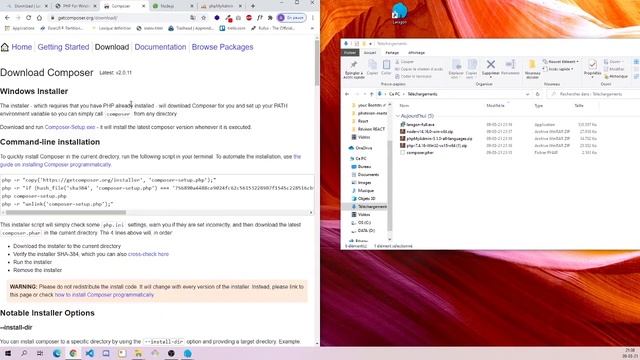Open a new Chrome tab with plus
Image resolution: width=640 pixels, height=360 pixels.
point(253,6)
